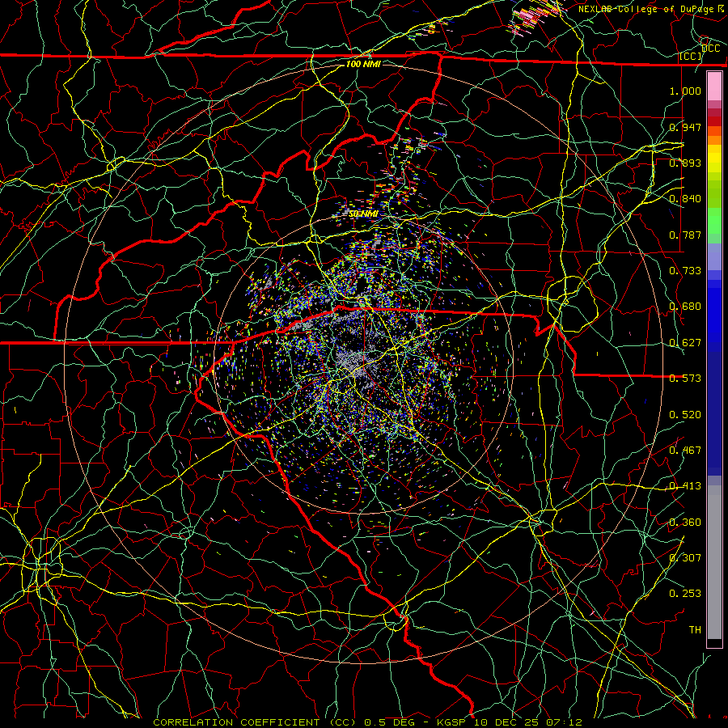This screenshot has height=728, width=728.
Task: Click the "0.5 DEG" elevation text in the caption
Action: pyautogui.click(x=389, y=722)
